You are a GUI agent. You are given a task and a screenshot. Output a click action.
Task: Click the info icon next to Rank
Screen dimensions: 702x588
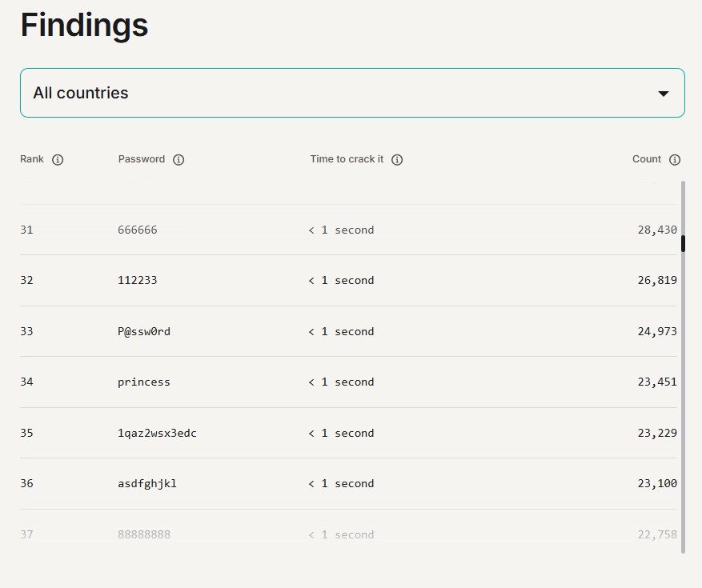click(58, 160)
